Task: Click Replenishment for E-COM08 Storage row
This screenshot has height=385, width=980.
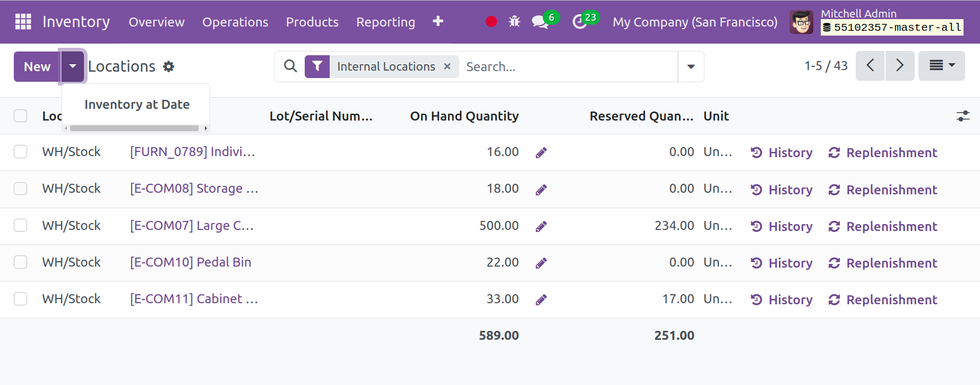Action: [883, 190]
